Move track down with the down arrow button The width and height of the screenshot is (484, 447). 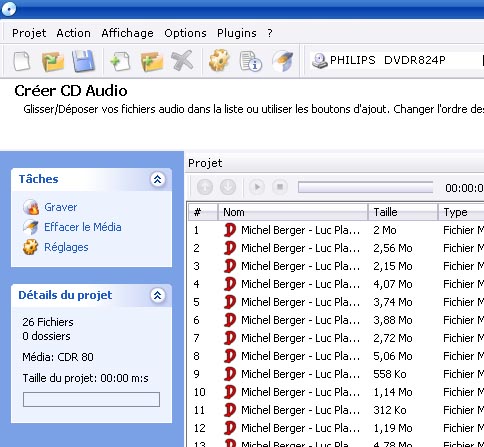coord(228,187)
